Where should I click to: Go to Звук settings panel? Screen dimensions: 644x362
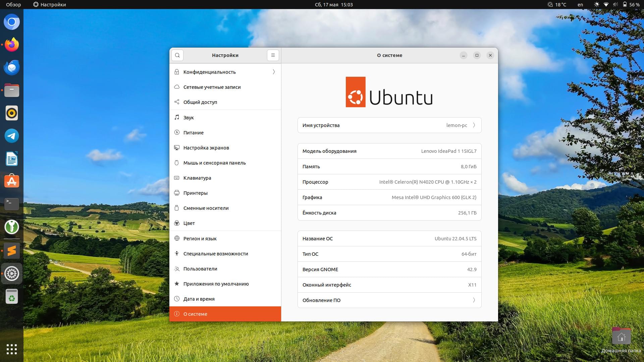point(225,117)
